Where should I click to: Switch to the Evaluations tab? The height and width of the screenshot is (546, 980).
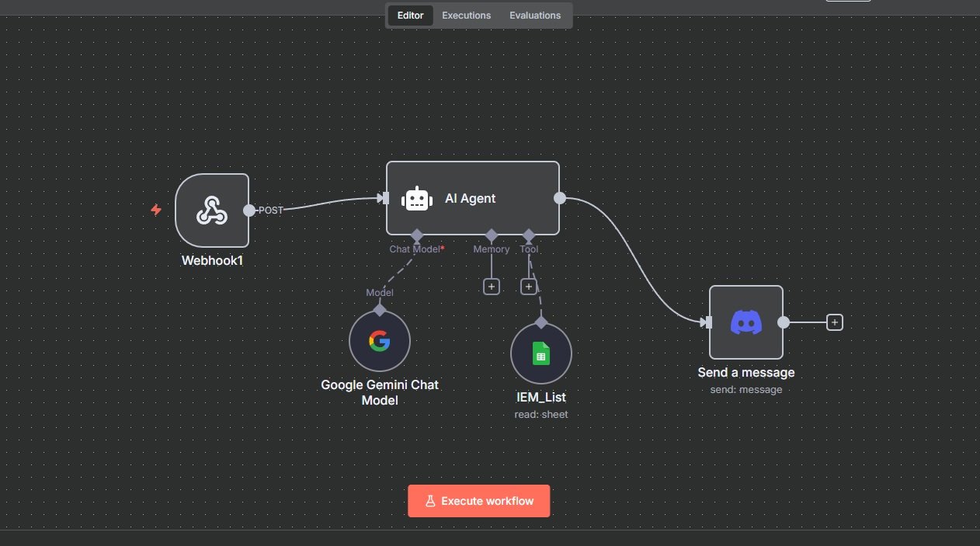534,15
